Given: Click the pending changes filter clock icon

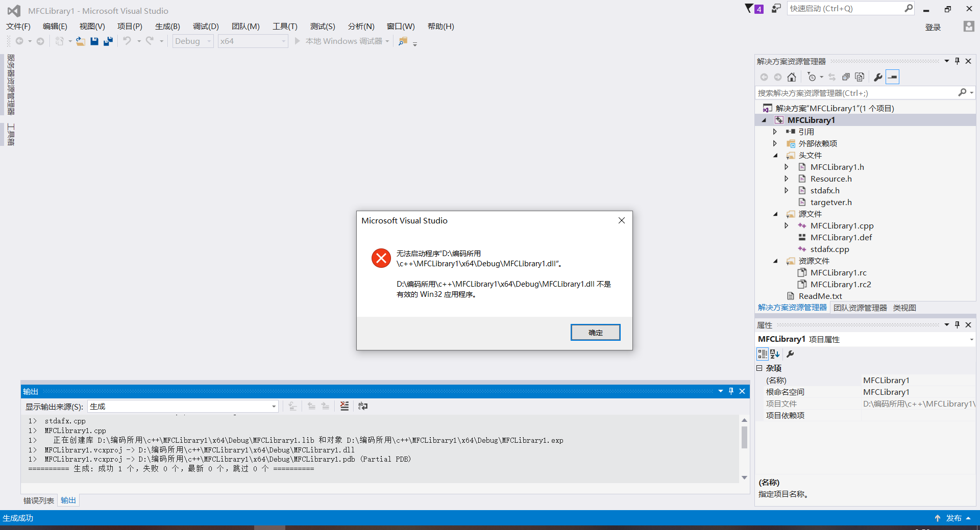Looking at the screenshot, I should pyautogui.click(x=812, y=77).
